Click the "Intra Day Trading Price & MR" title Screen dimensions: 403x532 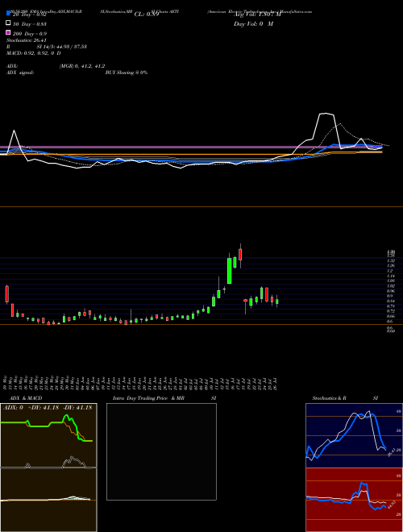pyautogui.click(x=148, y=398)
